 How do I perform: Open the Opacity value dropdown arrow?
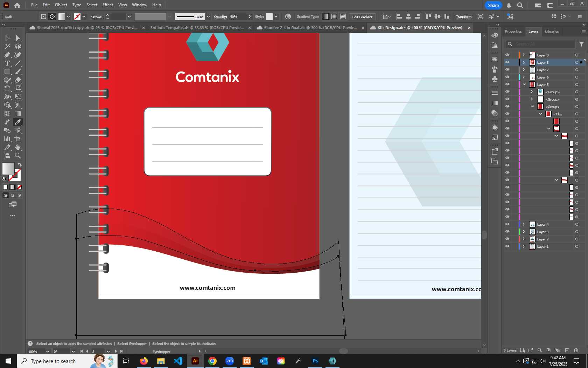point(250,16)
